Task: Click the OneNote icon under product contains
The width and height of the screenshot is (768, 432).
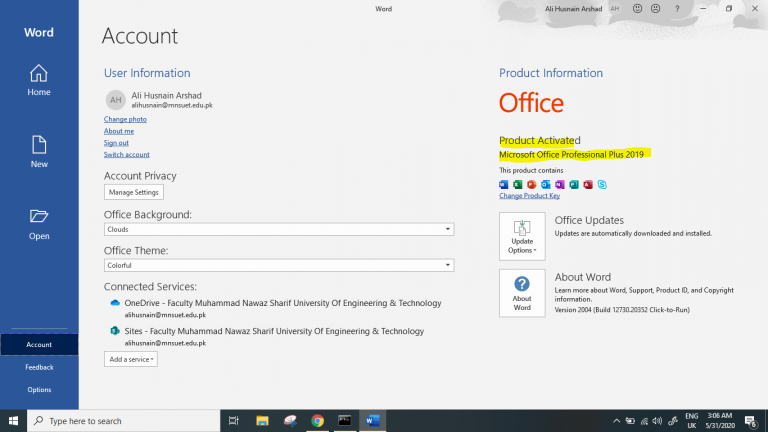Action: click(x=560, y=184)
